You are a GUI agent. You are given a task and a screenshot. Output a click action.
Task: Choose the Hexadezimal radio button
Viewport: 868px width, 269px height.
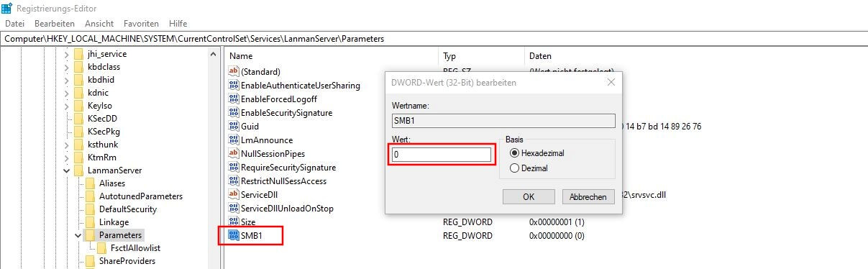513,153
